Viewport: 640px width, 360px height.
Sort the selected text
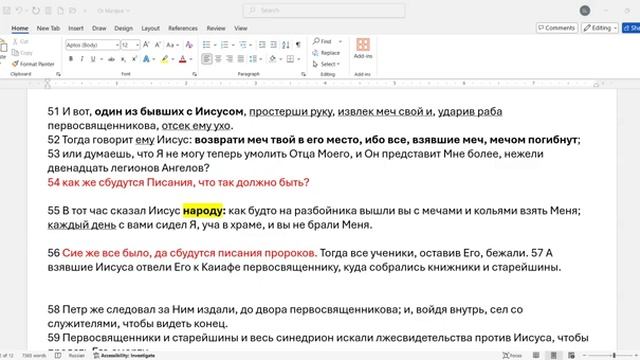click(286, 44)
